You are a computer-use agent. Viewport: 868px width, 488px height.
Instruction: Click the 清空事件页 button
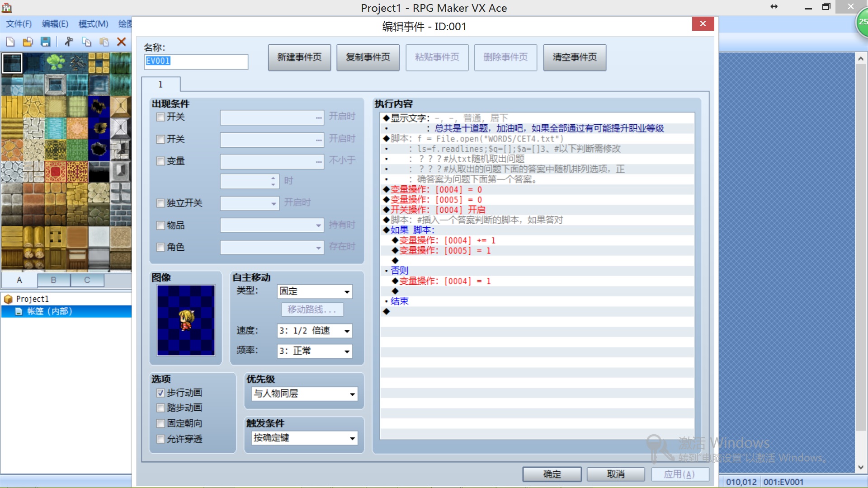click(x=575, y=57)
